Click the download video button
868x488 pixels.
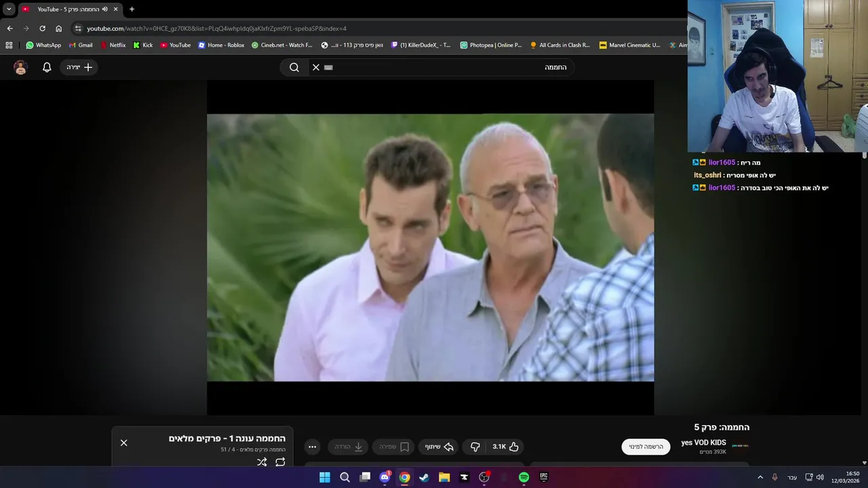349,447
